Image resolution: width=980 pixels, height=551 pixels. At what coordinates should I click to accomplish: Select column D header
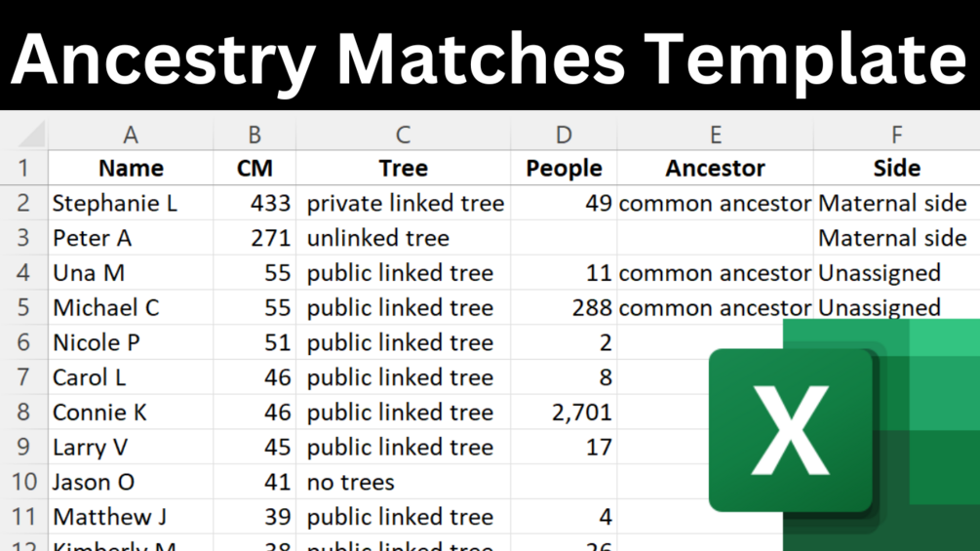[564, 135]
